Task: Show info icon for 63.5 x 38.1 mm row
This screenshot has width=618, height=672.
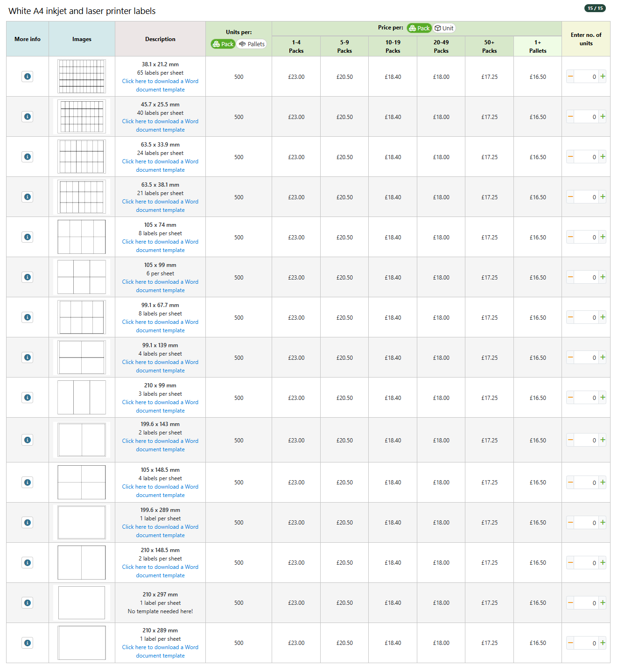Action: tap(28, 196)
